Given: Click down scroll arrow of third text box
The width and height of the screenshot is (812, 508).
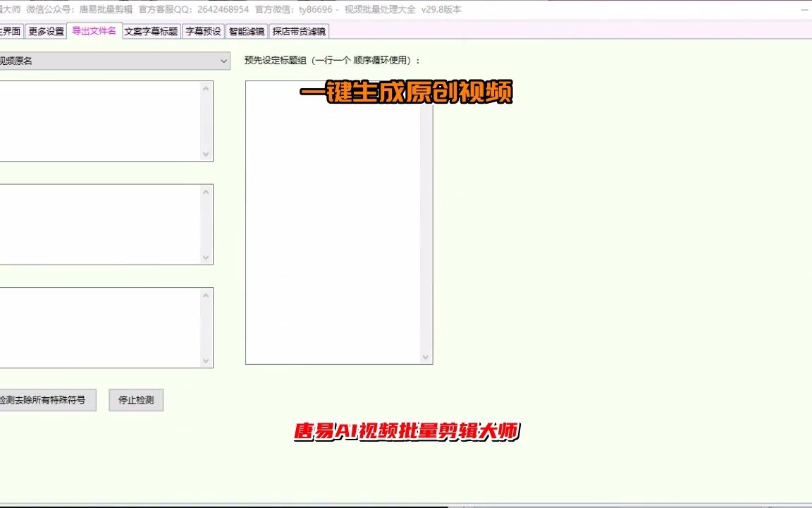Looking at the screenshot, I should click(207, 361).
